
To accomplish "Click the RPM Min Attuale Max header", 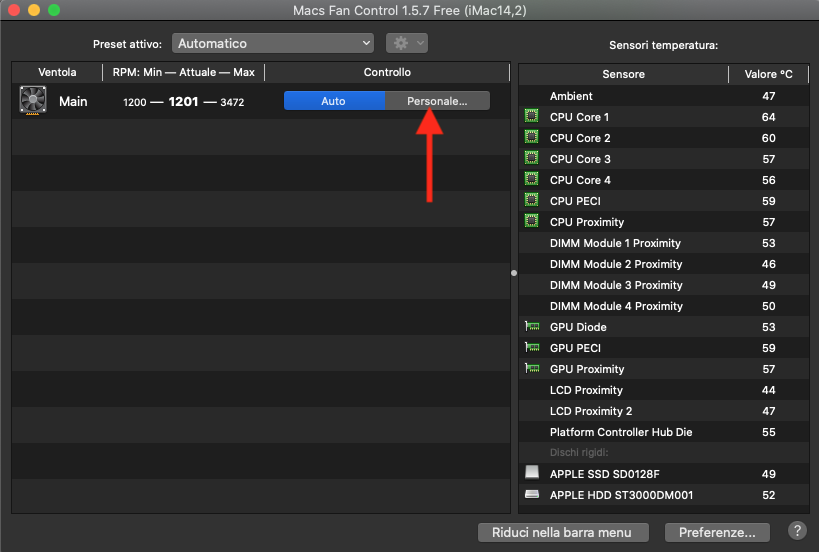I will [183, 72].
